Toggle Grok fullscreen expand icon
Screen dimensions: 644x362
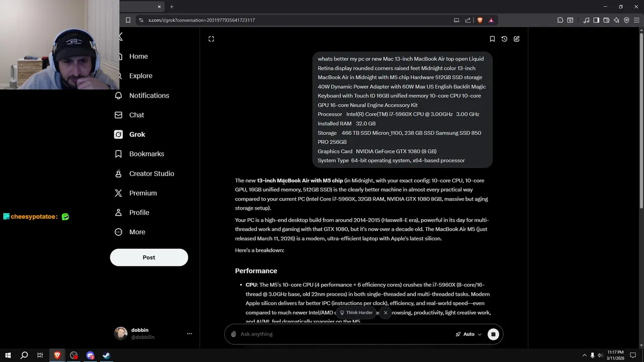click(211, 39)
